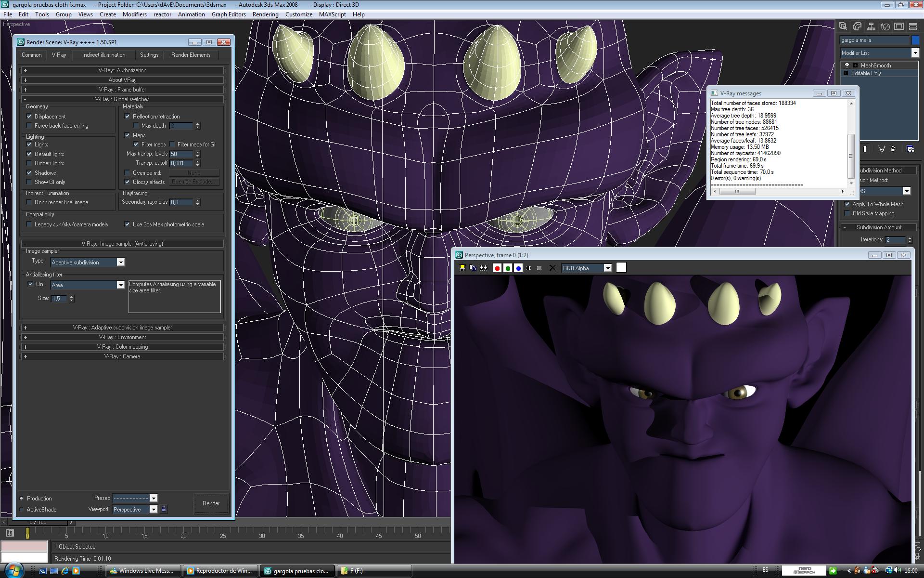Open the Motion command panel tab
This screenshot has width=924, height=578.
point(885,27)
